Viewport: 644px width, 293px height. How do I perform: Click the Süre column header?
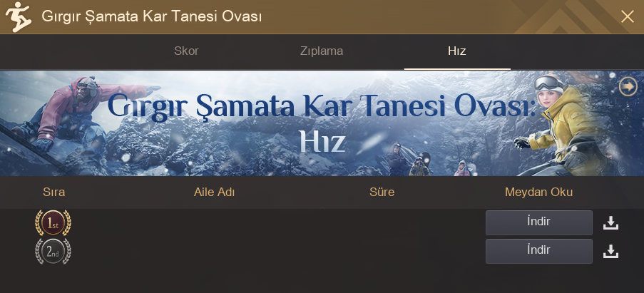(x=382, y=192)
